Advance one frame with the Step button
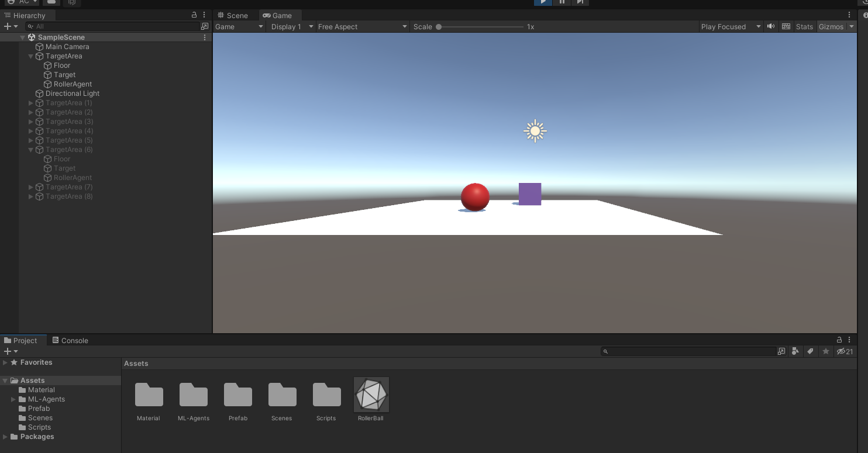 tap(580, 2)
